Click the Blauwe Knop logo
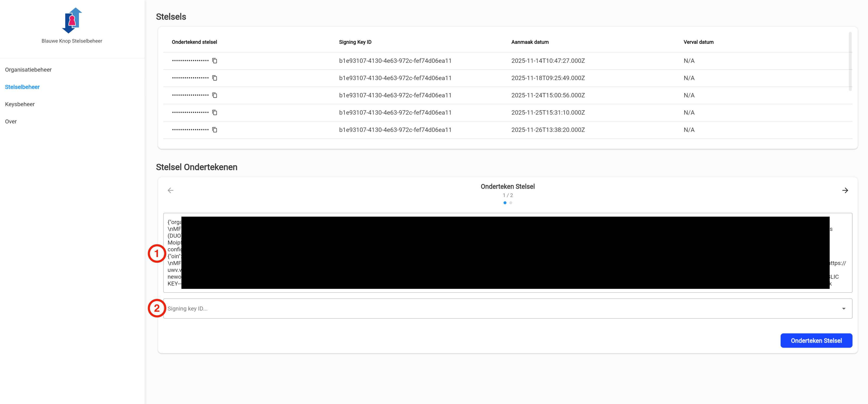This screenshot has width=868, height=404. [72, 21]
